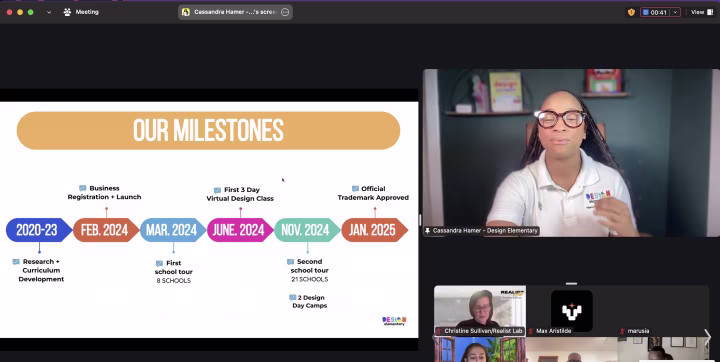720x362 pixels.
Task: Click the NOV. 2024 timeline marker
Action: click(x=307, y=230)
